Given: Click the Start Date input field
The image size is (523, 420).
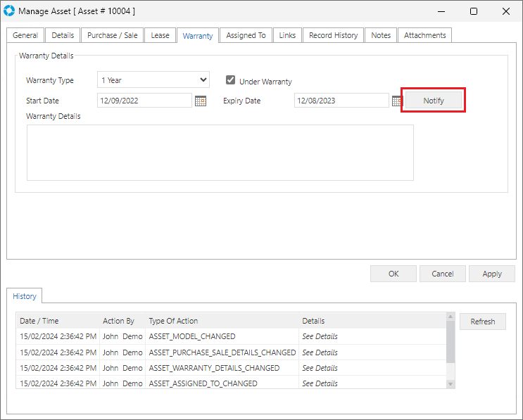Looking at the screenshot, I should click(144, 101).
